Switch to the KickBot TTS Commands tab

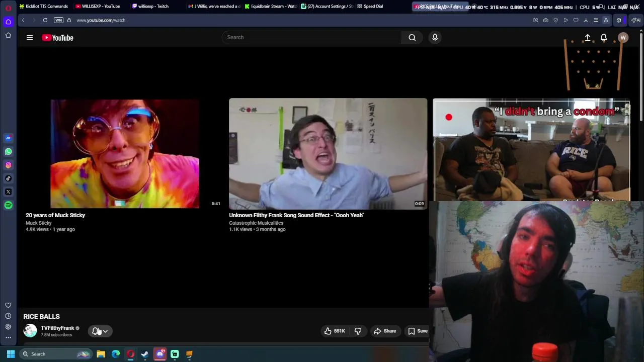tap(44, 7)
